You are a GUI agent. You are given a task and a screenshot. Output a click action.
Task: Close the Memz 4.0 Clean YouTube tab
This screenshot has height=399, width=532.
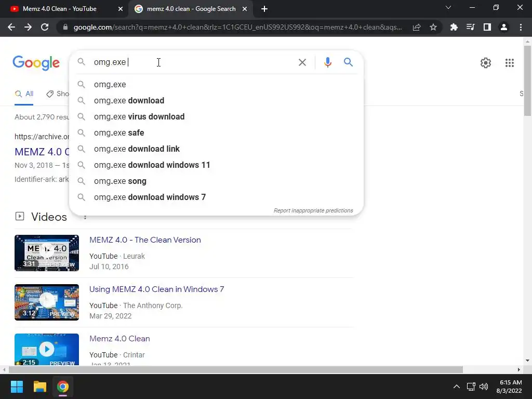(x=121, y=9)
